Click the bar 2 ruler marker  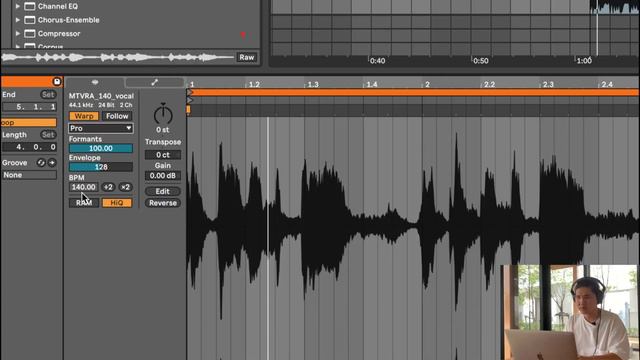[x=427, y=84]
